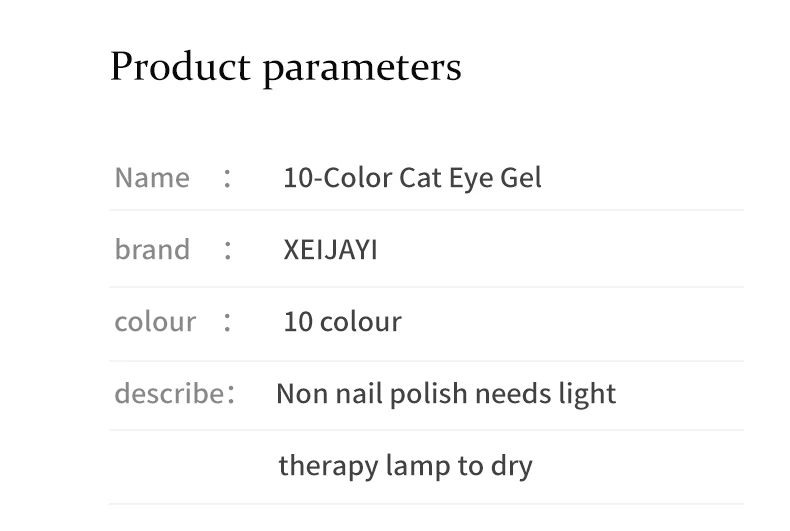The width and height of the screenshot is (790, 531).
Task: Click the Product parameters heading
Action: (x=286, y=68)
